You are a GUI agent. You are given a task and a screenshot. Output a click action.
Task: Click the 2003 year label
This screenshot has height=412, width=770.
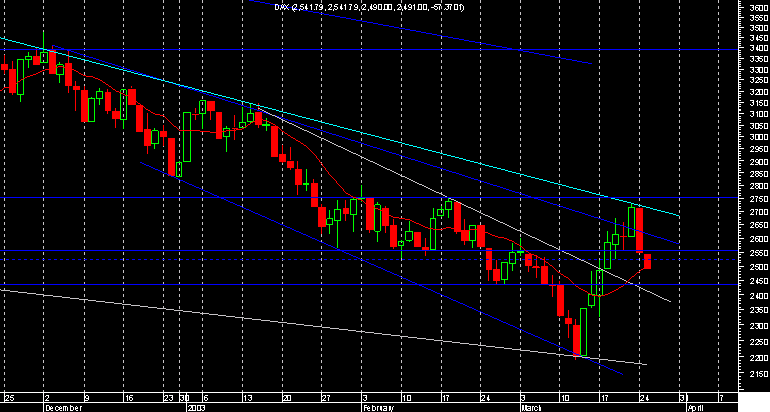pos(195,408)
